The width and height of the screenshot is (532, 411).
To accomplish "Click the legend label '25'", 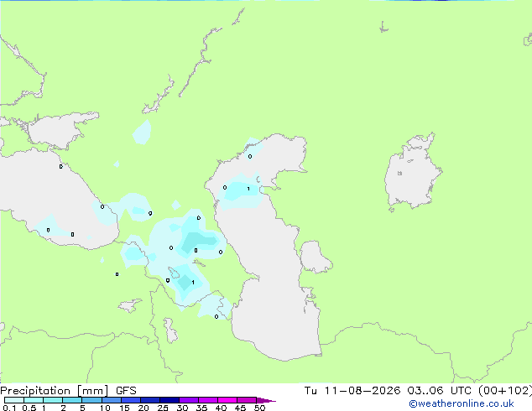I will point(163,408).
